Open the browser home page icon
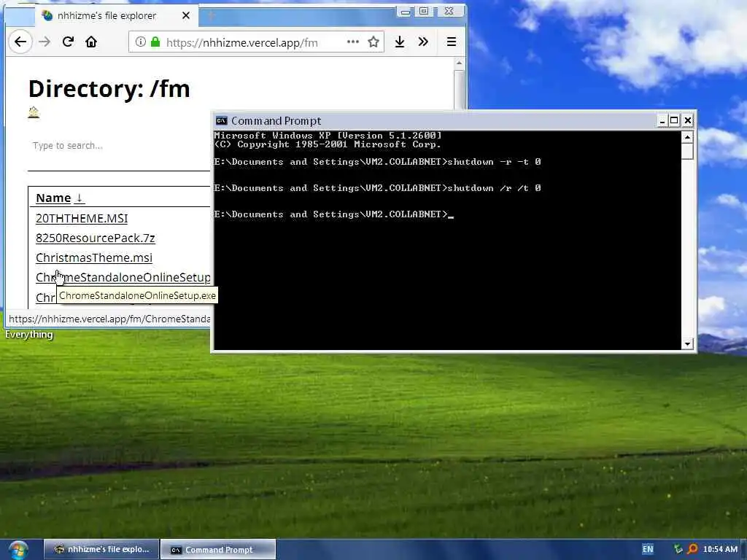Image resolution: width=747 pixels, height=560 pixels. pyautogui.click(x=91, y=42)
